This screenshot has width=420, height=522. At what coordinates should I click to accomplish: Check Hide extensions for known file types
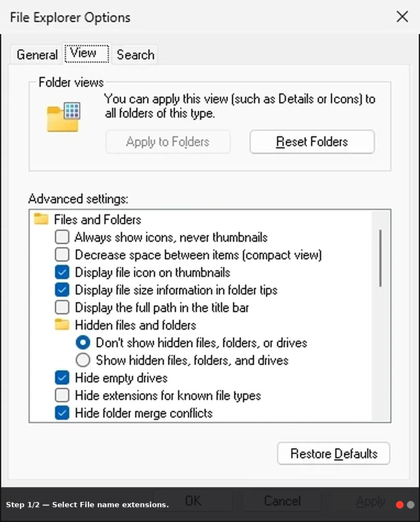(x=62, y=395)
